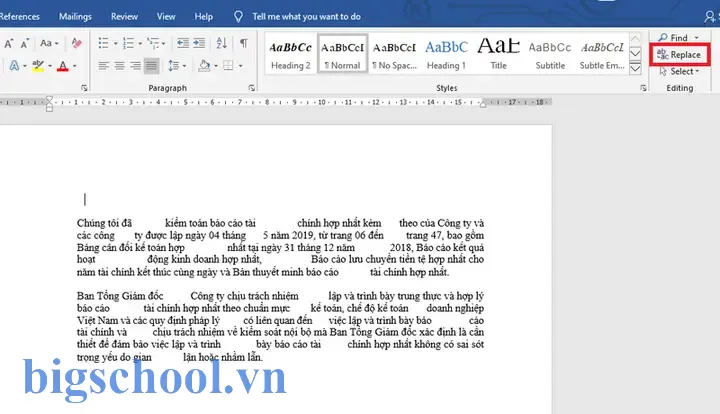Open multilevel list dropdown arrow
This screenshot has height=414, width=720.
tap(163, 44)
